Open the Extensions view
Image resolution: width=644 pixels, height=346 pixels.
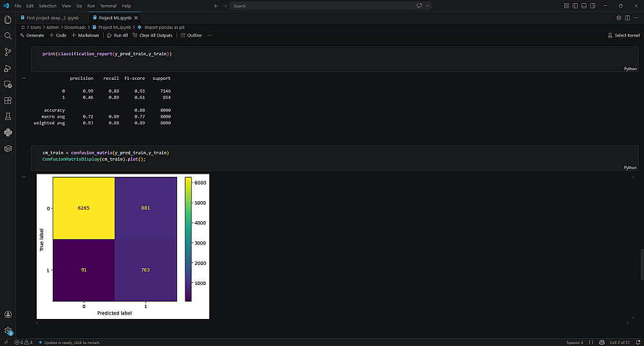coord(8,100)
